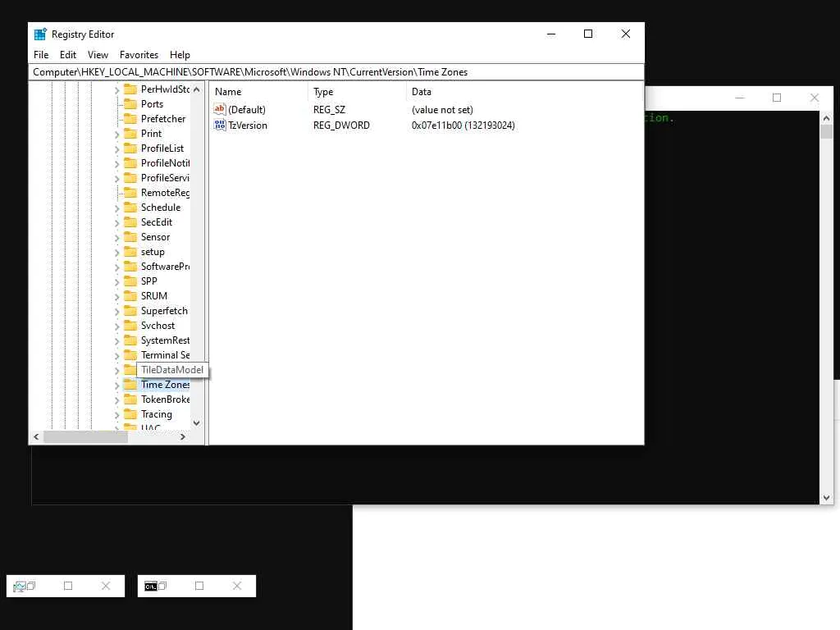Open the Favorites menu
Viewport: 840px width, 630px height.
(x=139, y=55)
